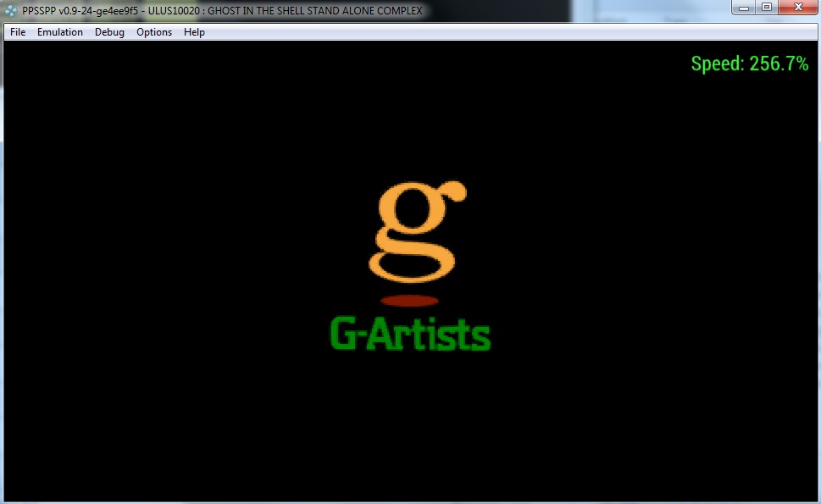
Task: Maximize the PPSSPP emulator window
Action: click(767, 8)
